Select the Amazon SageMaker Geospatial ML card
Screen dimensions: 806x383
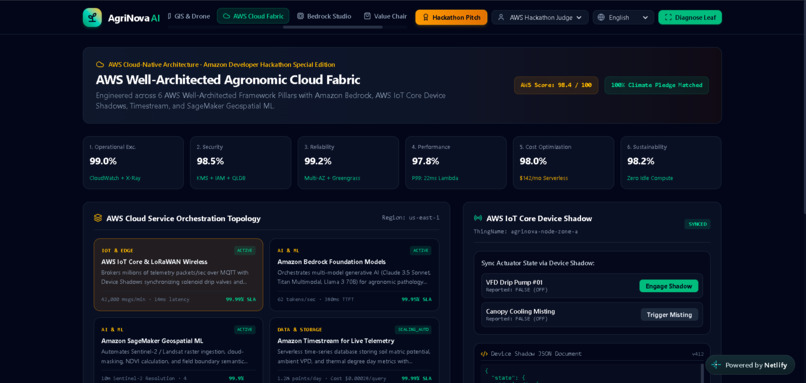[178, 350]
